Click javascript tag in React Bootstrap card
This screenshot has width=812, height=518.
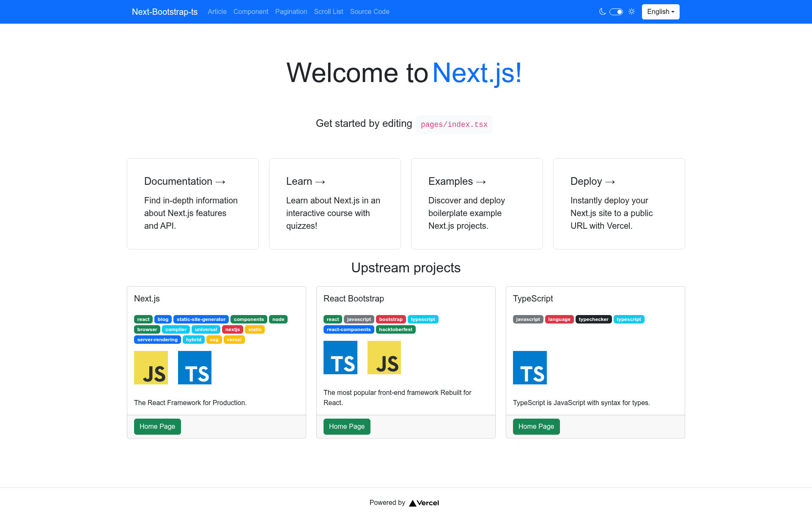pos(359,319)
